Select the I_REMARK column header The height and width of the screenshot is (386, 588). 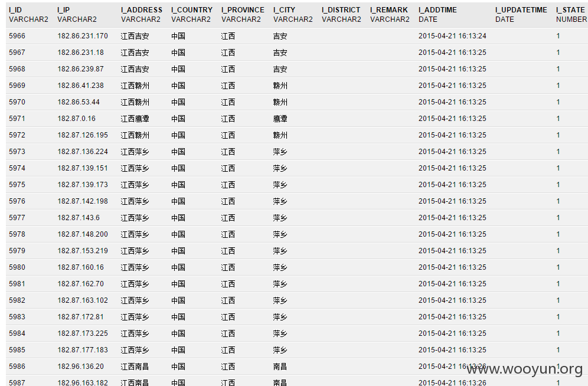pyautogui.click(x=389, y=10)
